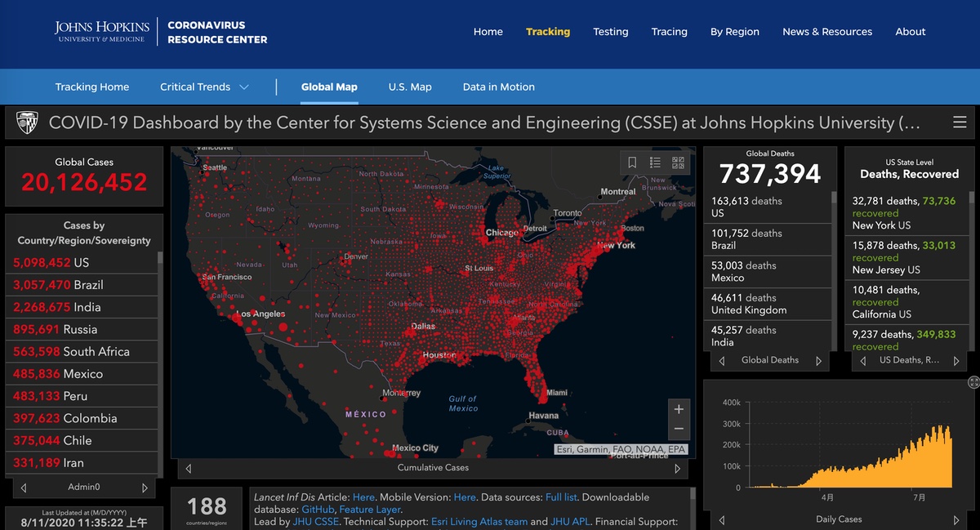Image resolution: width=980 pixels, height=530 pixels.
Task: Select 101,752 deaths Brazil entry
Action: point(767,239)
